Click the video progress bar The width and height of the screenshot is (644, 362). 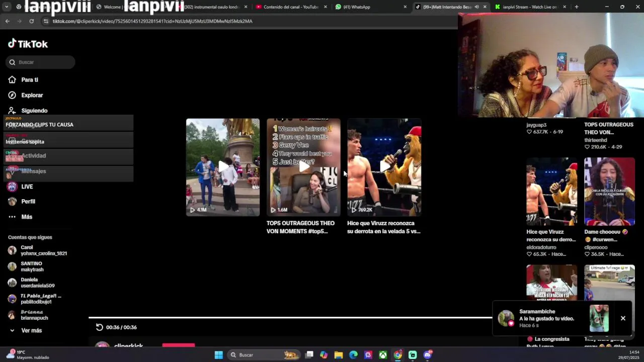[x=290, y=318]
